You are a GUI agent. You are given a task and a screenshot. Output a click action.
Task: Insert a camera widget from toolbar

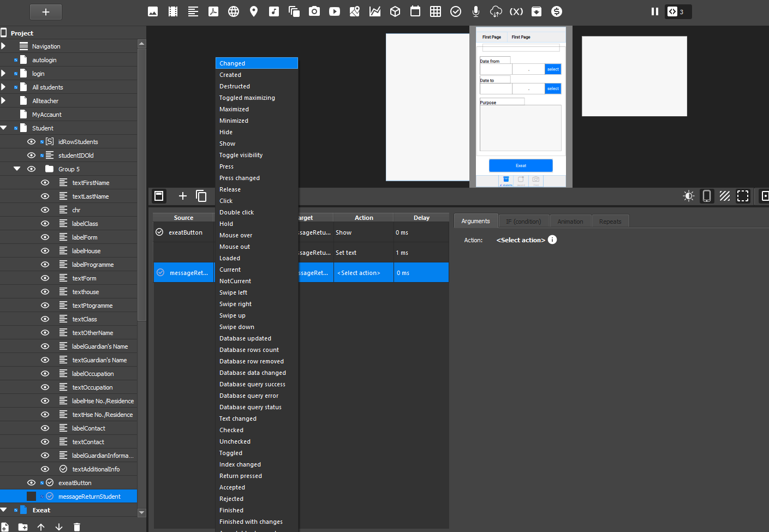[x=314, y=11]
